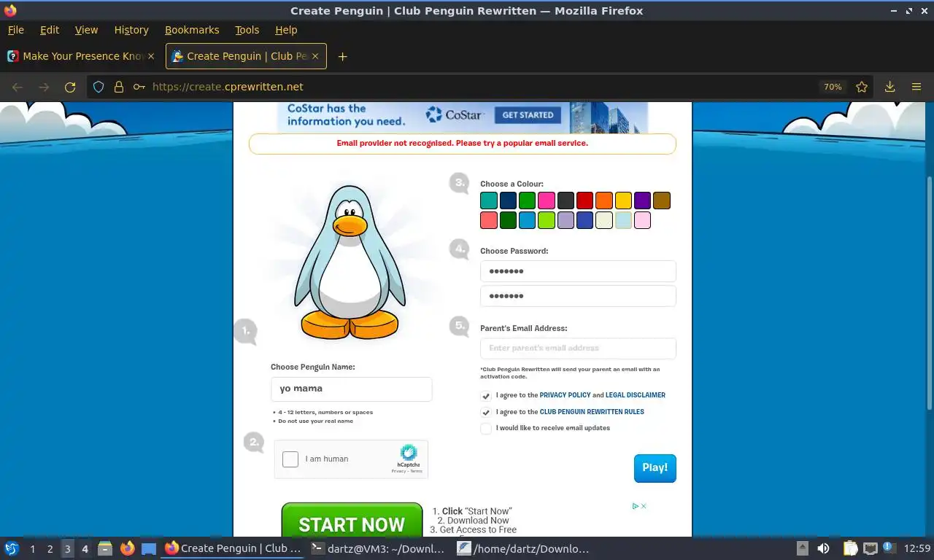Choose the purple colour swatch

point(642,201)
